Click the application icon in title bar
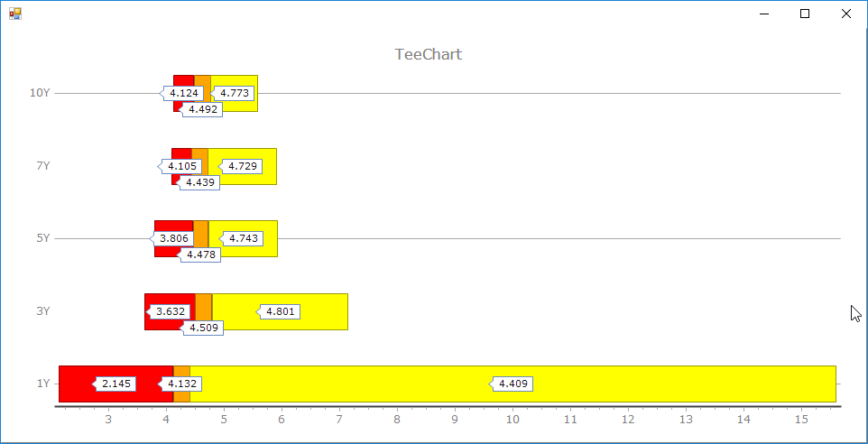Image resolution: width=868 pixels, height=444 pixels. click(15, 14)
